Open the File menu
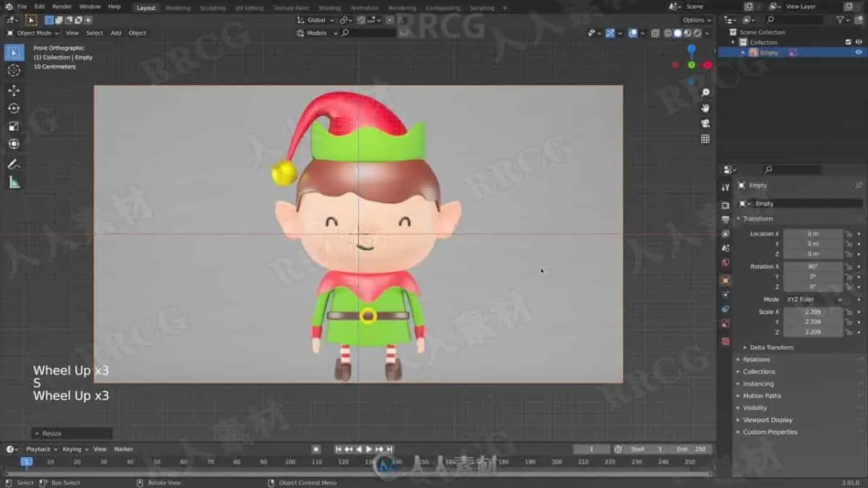Screen dimensions: 868x488 click(x=22, y=7)
